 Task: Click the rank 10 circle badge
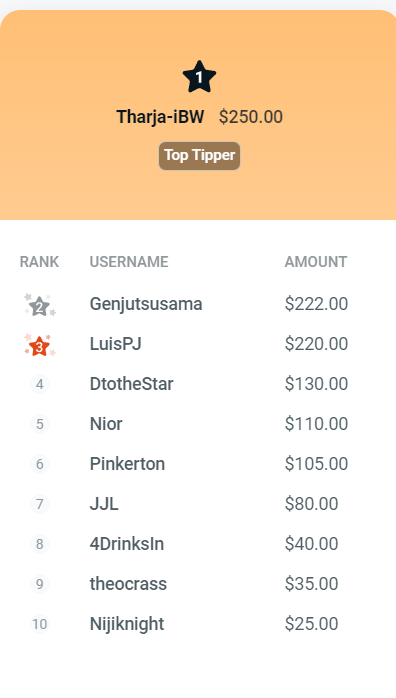point(40,624)
